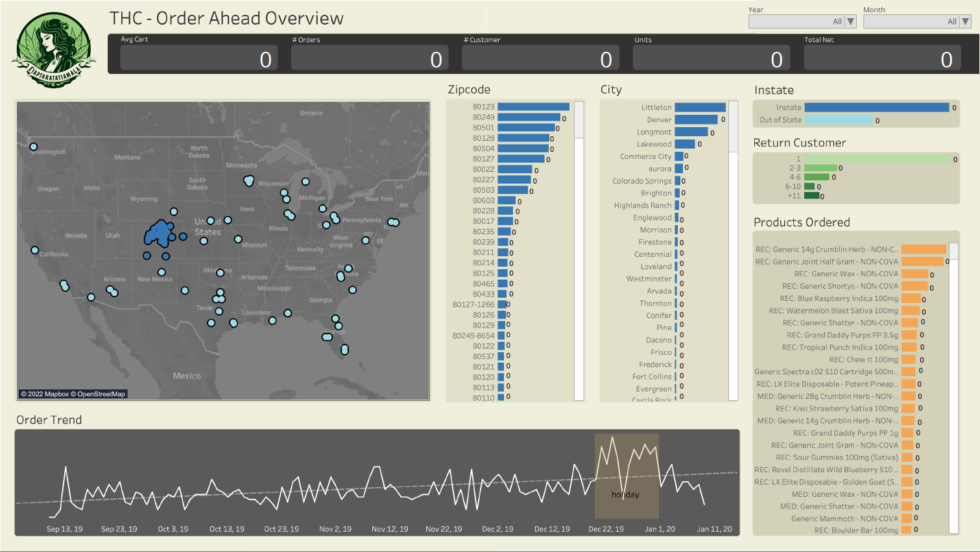Click REC: Tropical Punch Indica 100mg label
This screenshot has width=980, height=552.
(x=840, y=348)
